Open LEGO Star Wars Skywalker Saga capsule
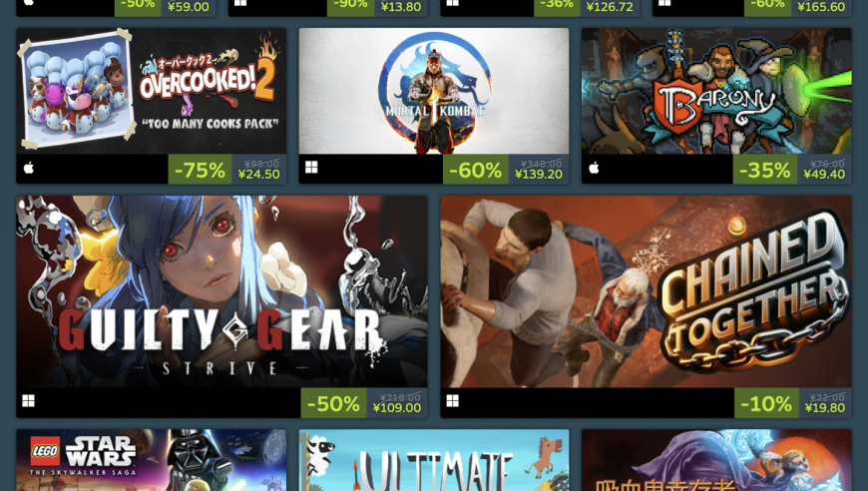This screenshot has height=491, width=868. coord(151,460)
